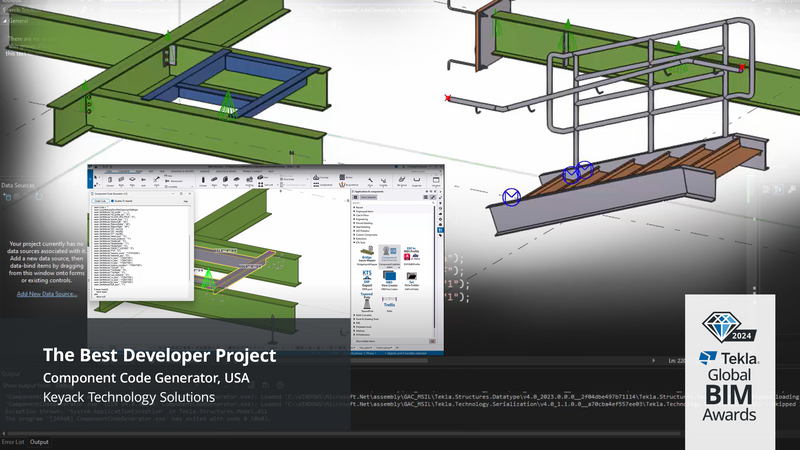The image size is (800, 450).
Task: Click the Add New Data Source link
Action: pos(47,294)
